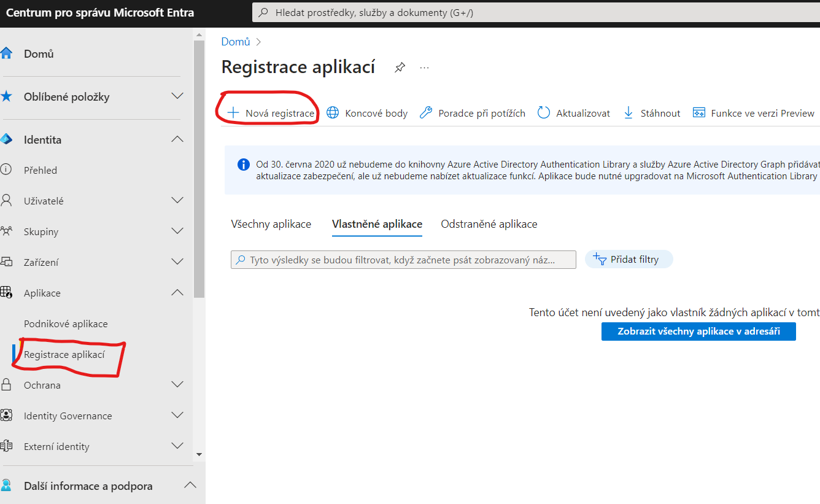The height and width of the screenshot is (504, 820).
Task: Open Poradce při potížích wrench tool
Action: pos(426,113)
